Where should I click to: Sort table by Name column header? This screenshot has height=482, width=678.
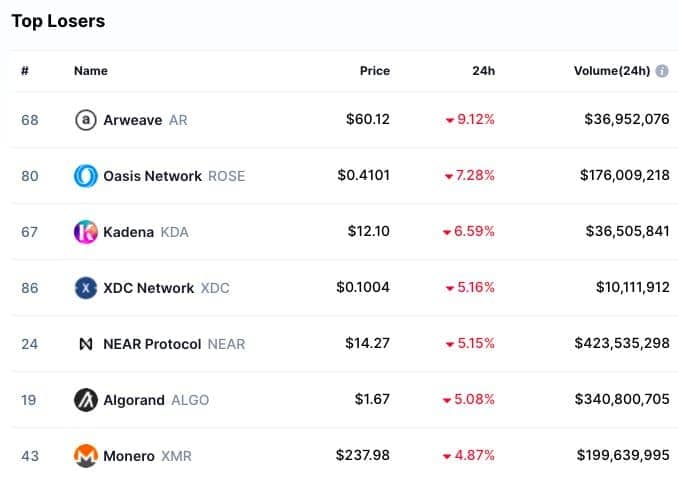pos(91,71)
